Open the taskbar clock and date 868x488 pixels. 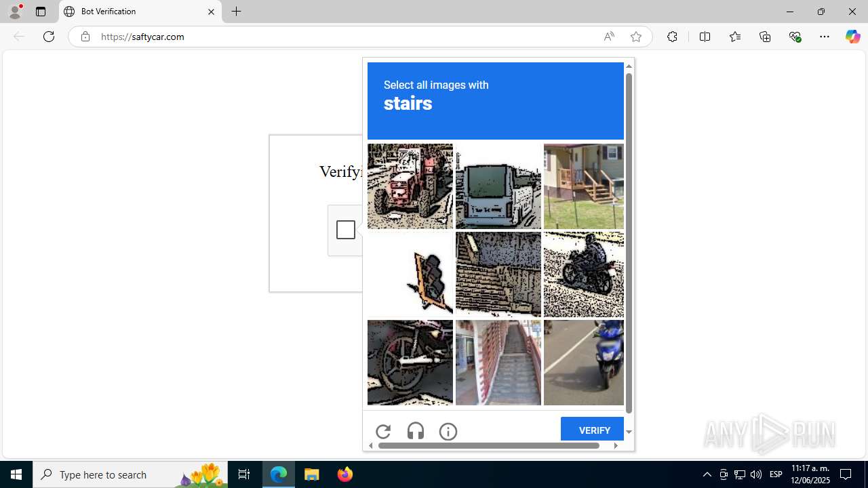[x=810, y=474]
